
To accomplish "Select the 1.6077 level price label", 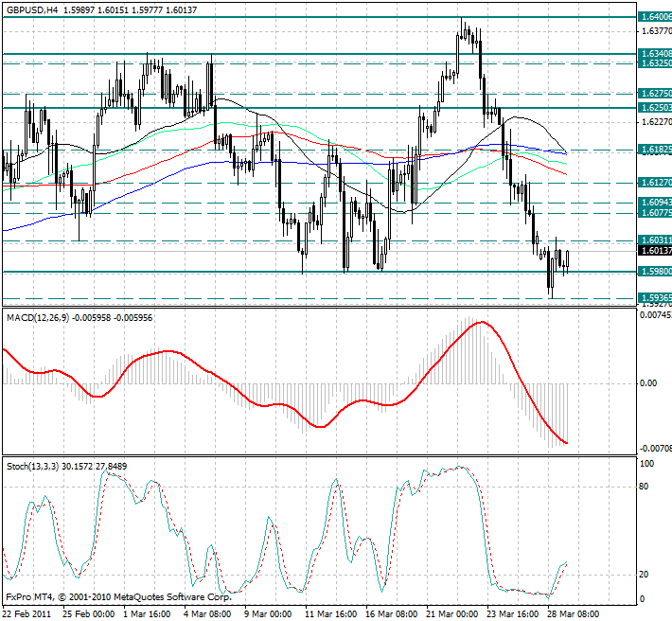I will coord(655,213).
